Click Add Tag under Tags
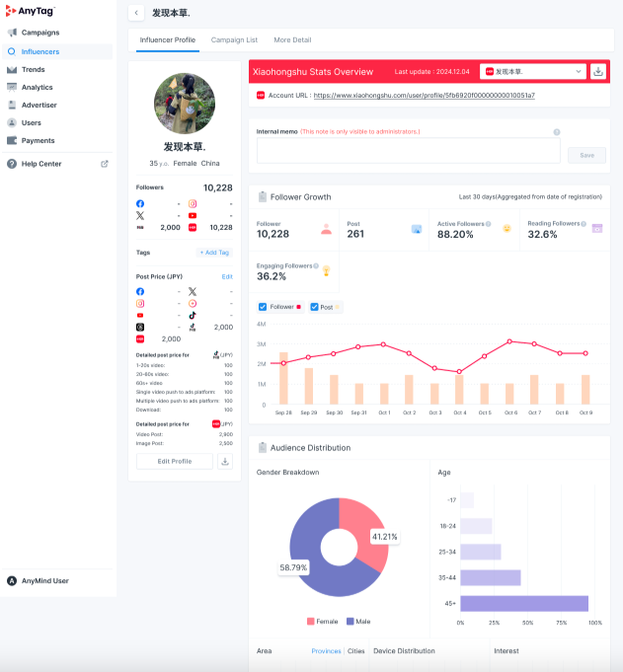Viewport: 623px width, 672px height. click(214, 253)
